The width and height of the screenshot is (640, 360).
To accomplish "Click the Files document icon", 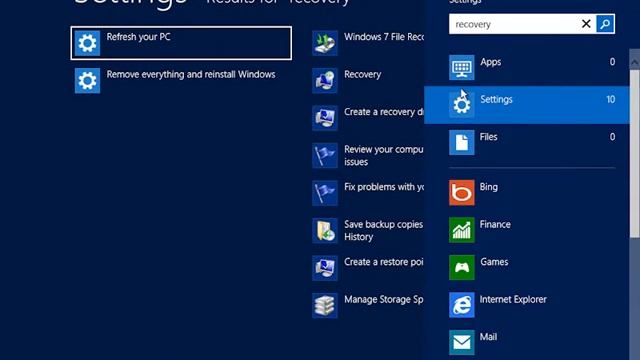I will coord(462,142).
